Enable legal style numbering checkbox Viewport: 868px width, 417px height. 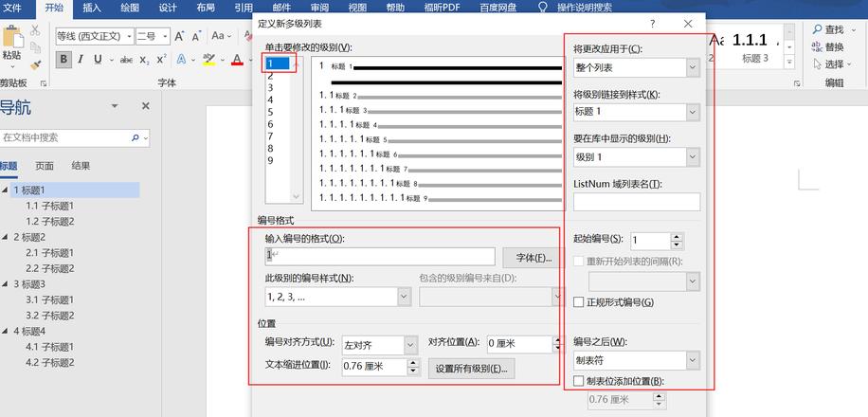pyautogui.click(x=578, y=302)
